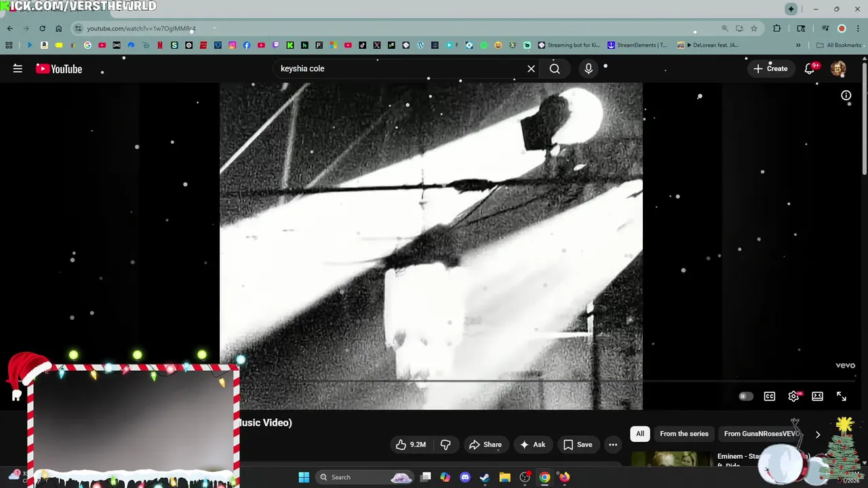This screenshot has width=868, height=488.
Task: Reload the current page
Action: click(42, 28)
